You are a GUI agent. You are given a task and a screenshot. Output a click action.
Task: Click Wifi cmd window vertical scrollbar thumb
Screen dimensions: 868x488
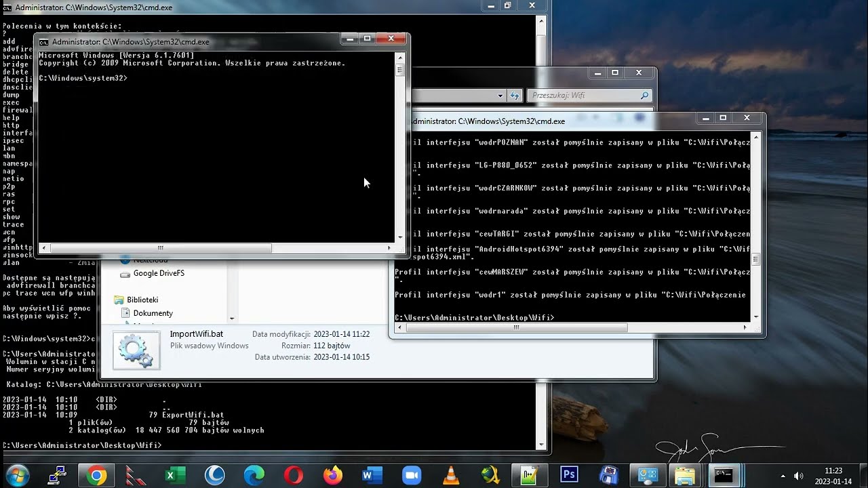[756, 260]
